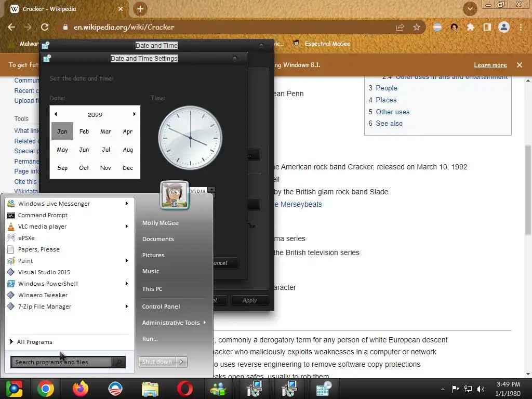Open Action Center flag icon in tray

point(455,389)
